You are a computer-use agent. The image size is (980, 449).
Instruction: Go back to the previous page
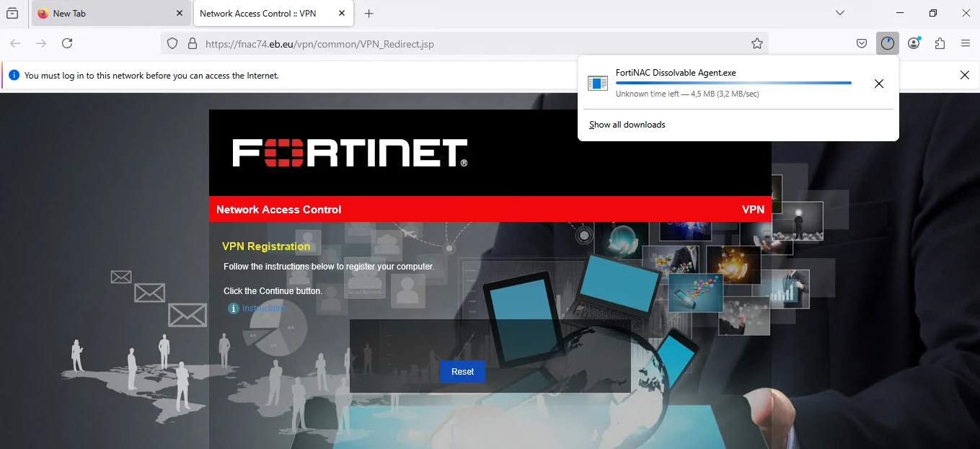pos(15,43)
